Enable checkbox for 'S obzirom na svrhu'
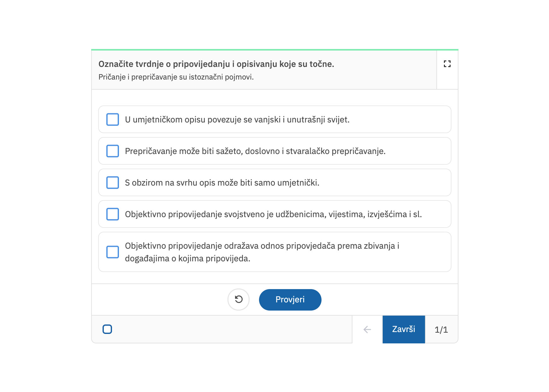Viewport: 549px width, 392px height. pyautogui.click(x=113, y=183)
